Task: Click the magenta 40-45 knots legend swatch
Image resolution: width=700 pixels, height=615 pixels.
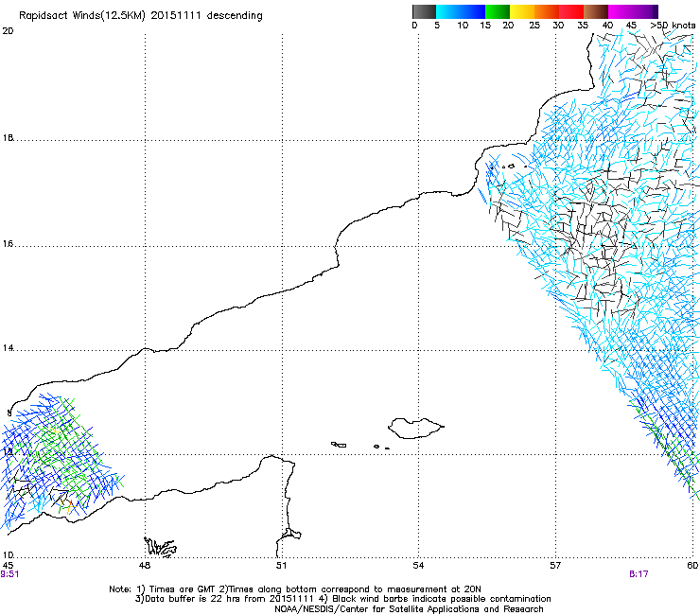Action: (x=621, y=11)
